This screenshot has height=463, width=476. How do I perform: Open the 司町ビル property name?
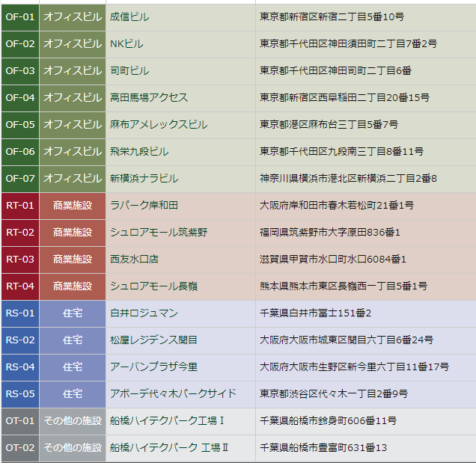pyautogui.click(x=129, y=71)
